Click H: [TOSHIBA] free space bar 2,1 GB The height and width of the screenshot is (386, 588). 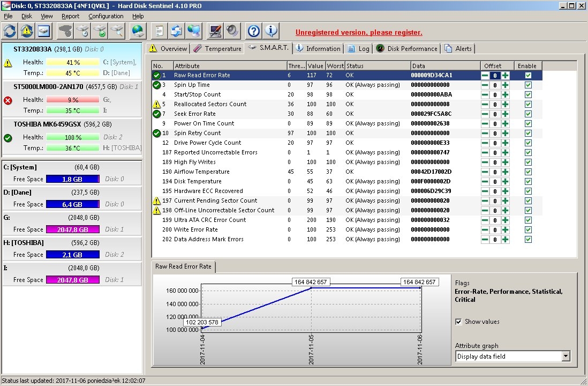(x=73, y=255)
